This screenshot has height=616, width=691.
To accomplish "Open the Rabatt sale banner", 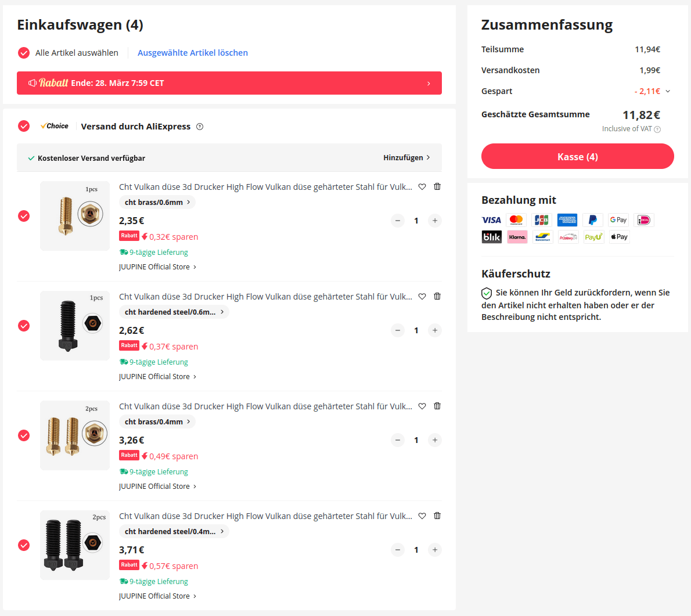I will [229, 83].
